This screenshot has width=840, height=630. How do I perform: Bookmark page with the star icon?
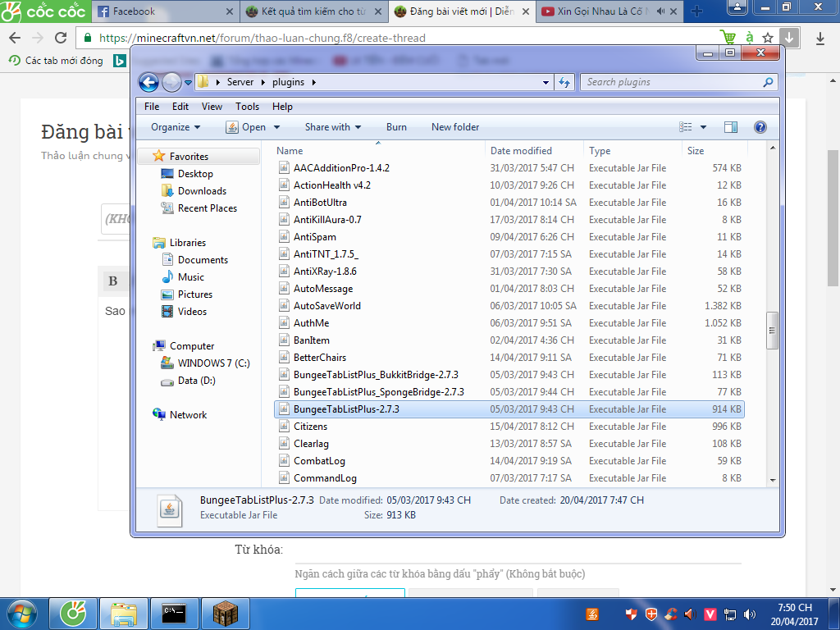(768, 38)
